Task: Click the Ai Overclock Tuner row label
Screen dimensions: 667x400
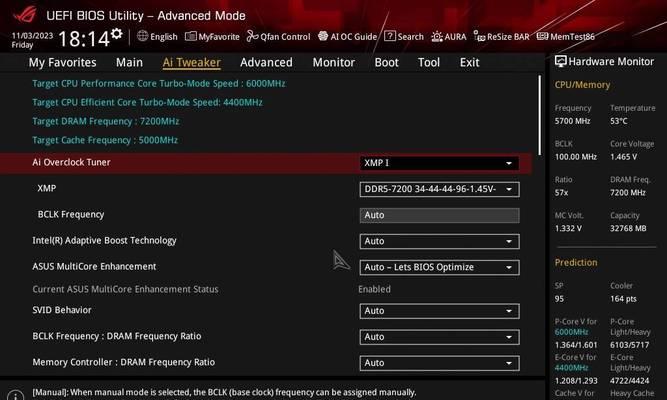Action: (x=71, y=162)
